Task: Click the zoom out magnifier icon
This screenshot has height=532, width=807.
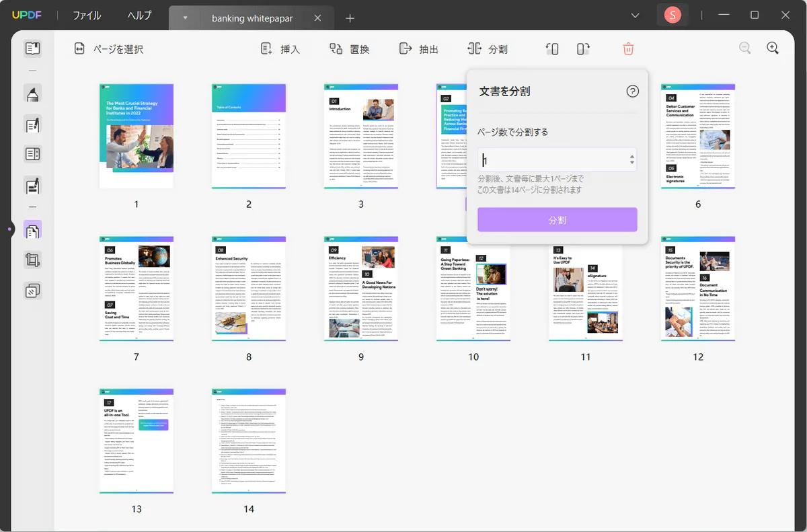Action: coord(745,48)
